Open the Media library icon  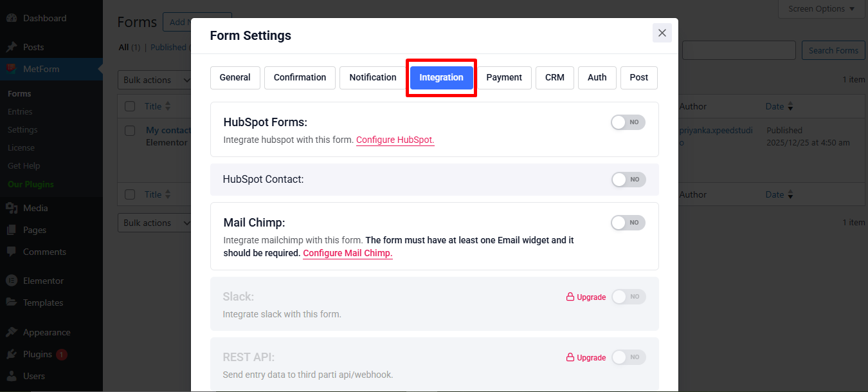(x=14, y=207)
